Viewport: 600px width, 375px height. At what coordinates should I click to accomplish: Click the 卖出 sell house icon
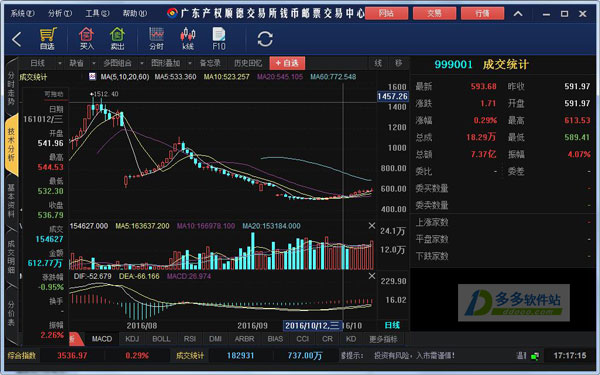pyautogui.click(x=117, y=39)
